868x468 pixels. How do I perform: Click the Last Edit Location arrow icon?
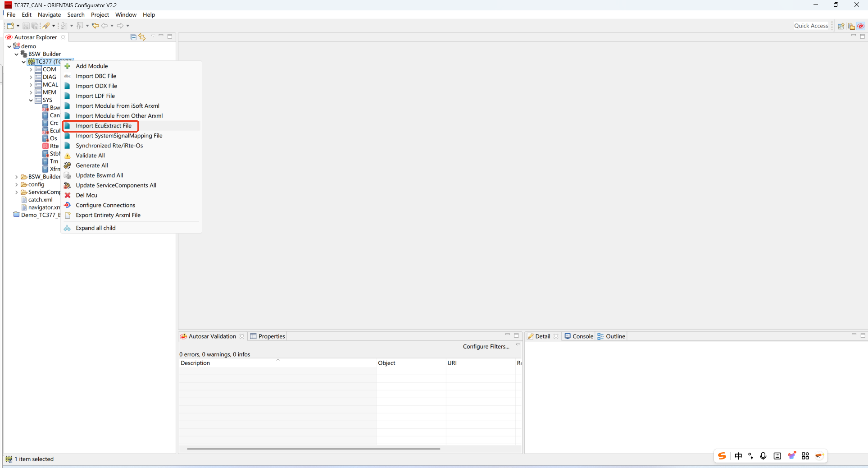coord(95,26)
